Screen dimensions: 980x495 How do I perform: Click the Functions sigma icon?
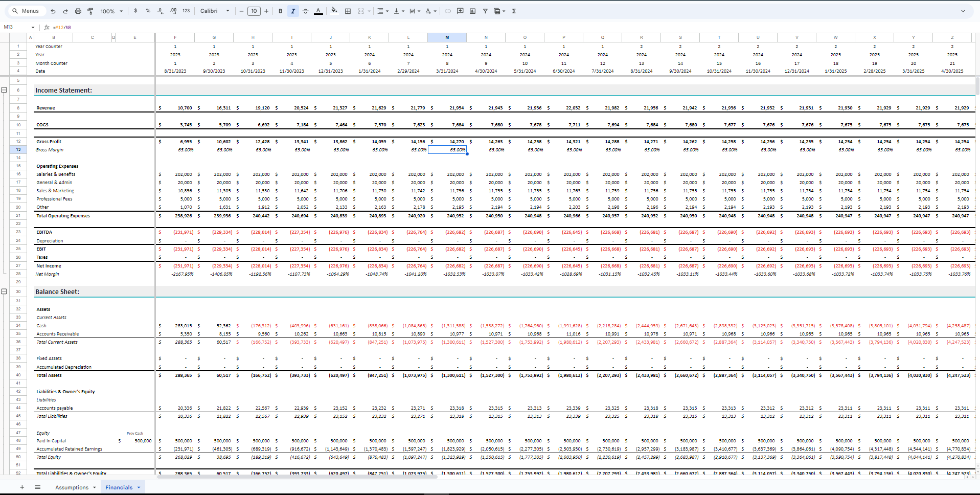[514, 11]
